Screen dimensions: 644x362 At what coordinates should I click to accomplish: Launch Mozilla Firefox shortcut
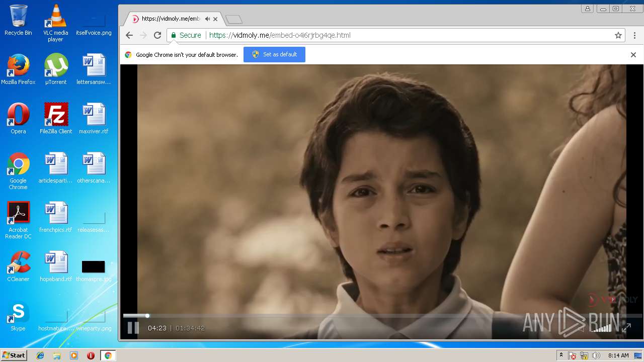[x=18, y=69]
